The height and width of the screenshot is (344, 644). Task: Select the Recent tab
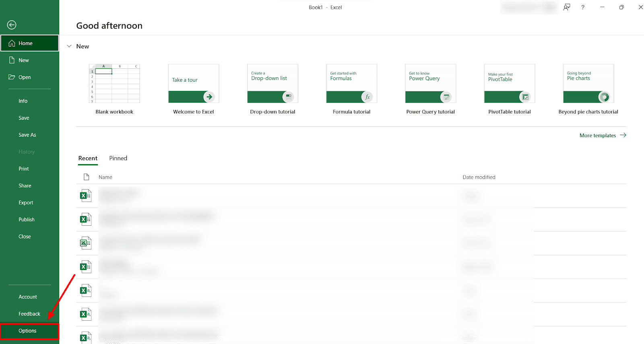pos(88,158)
